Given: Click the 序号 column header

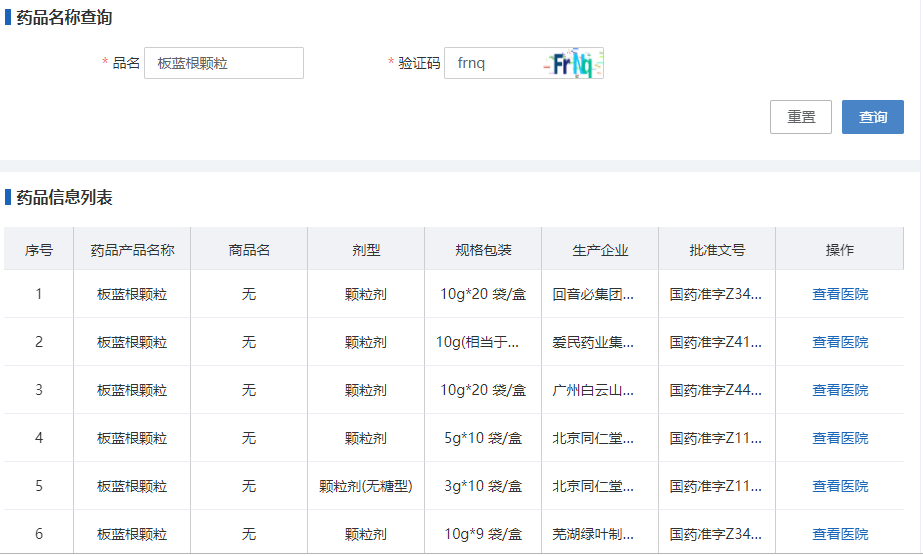Looking at the screenshot, I should click(x=39, y=250).
